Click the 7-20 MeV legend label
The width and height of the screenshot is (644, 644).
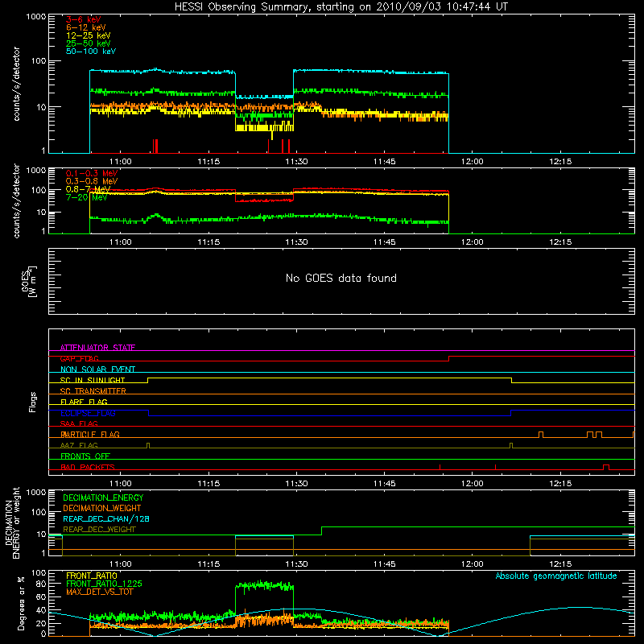86,197
